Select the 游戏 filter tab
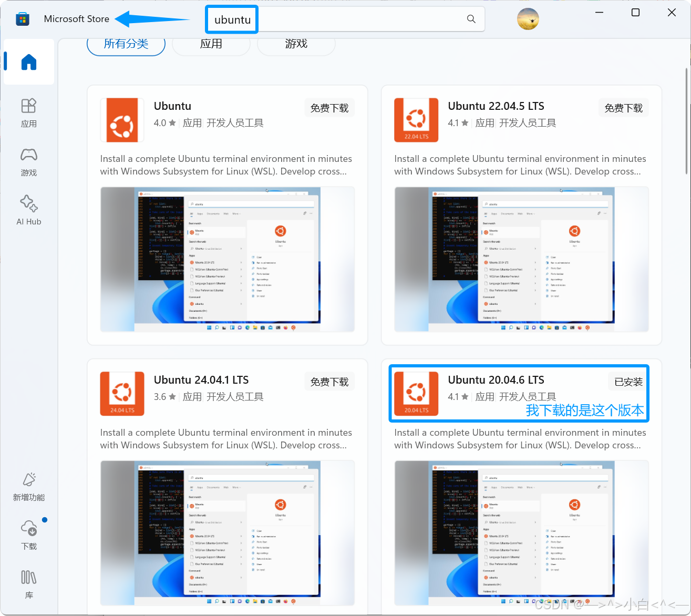 coord(296,44)
